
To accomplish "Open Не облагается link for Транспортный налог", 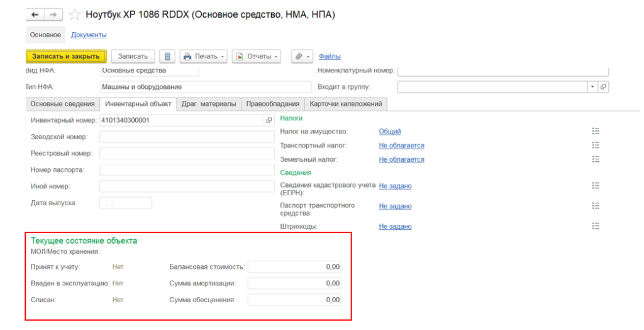I will [401, 145].
